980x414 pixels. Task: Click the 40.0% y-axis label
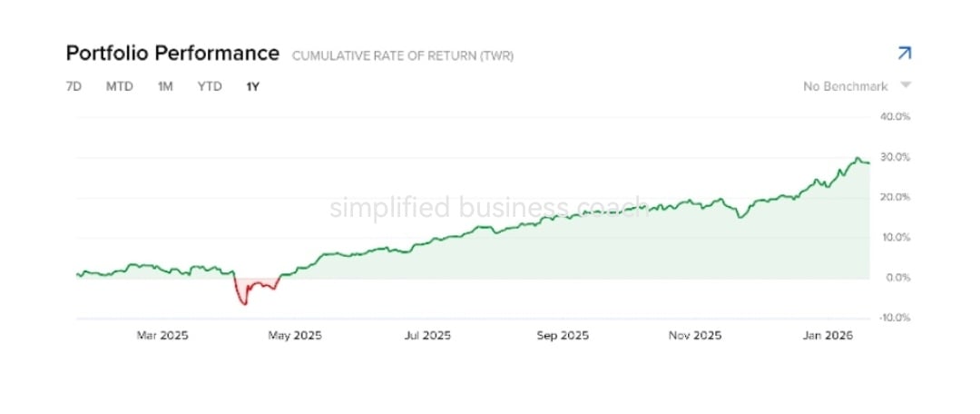(x=897, y=116)
